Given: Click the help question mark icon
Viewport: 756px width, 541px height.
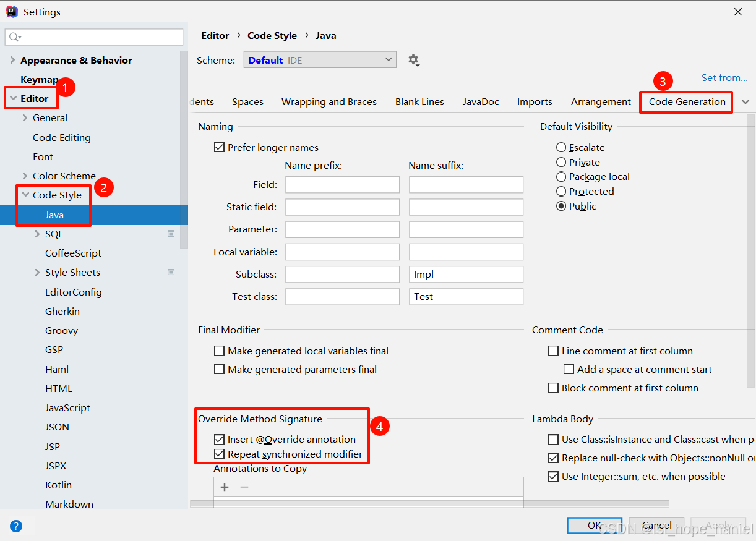Looking at the screenshot, I should tap(16, 526).
